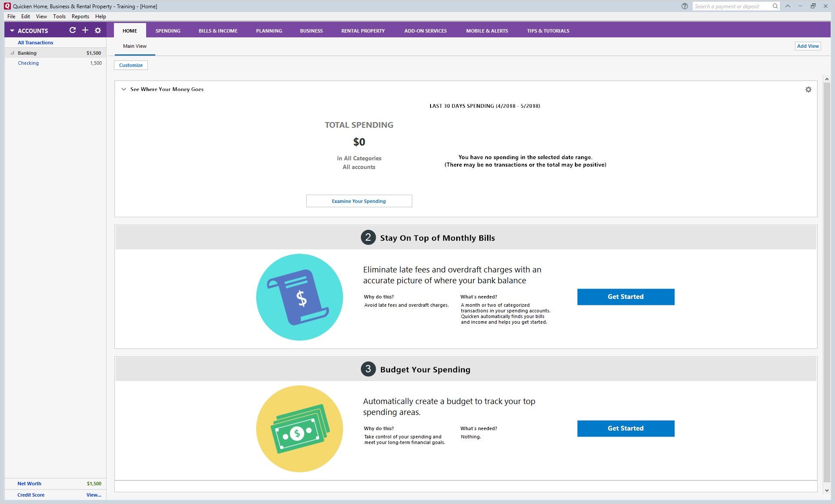Click the payment or deposit search field
Image resolution: width=835 pixels, height=504 pixels.
(x=731, y=6)
